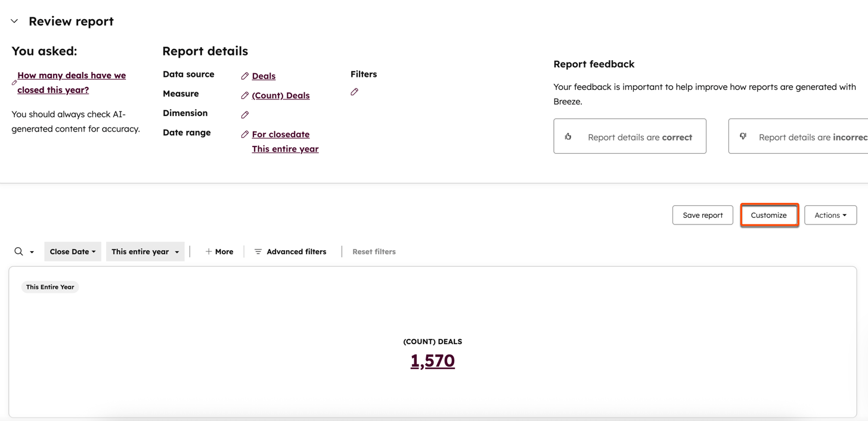This screenshot has width=868, height=421.
Task: Click the thumbs-down icon for incorrect details
Action: pyautogui.click(x=743, y=136)
